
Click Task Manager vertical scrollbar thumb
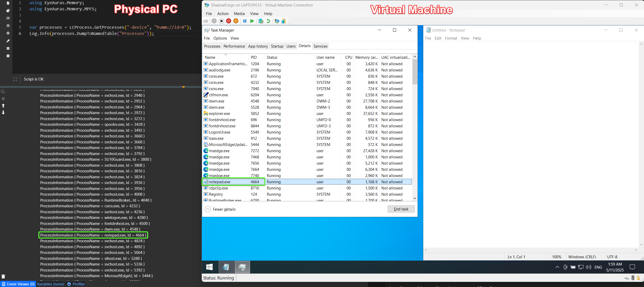[x=415, y=72]
